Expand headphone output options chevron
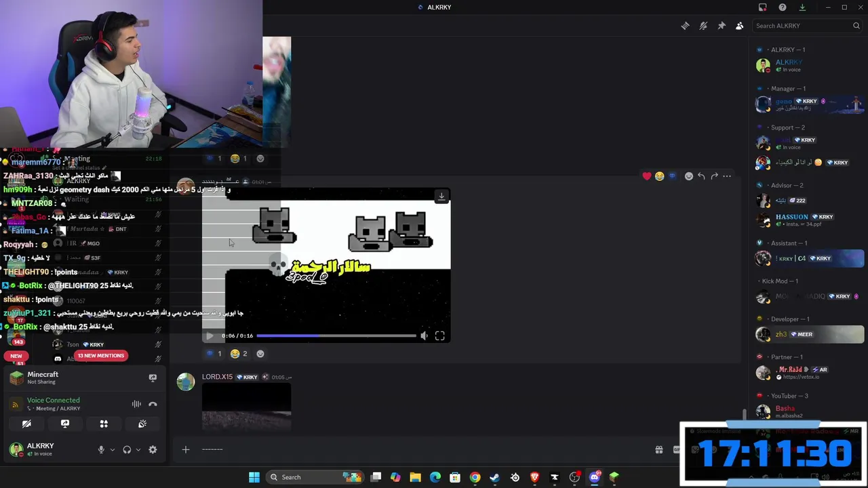Viewport: 868px width, 488px height. click(x=138, y=449)
